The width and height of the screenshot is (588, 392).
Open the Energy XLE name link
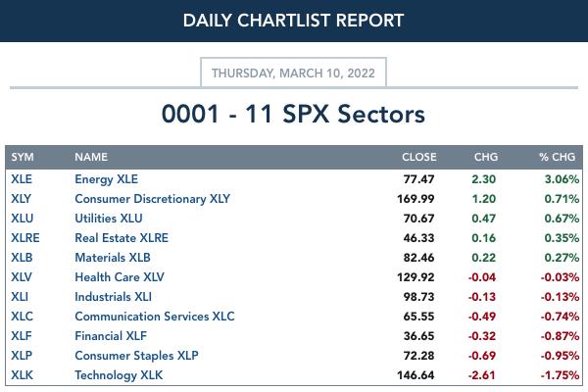click(x=106, y=179)
